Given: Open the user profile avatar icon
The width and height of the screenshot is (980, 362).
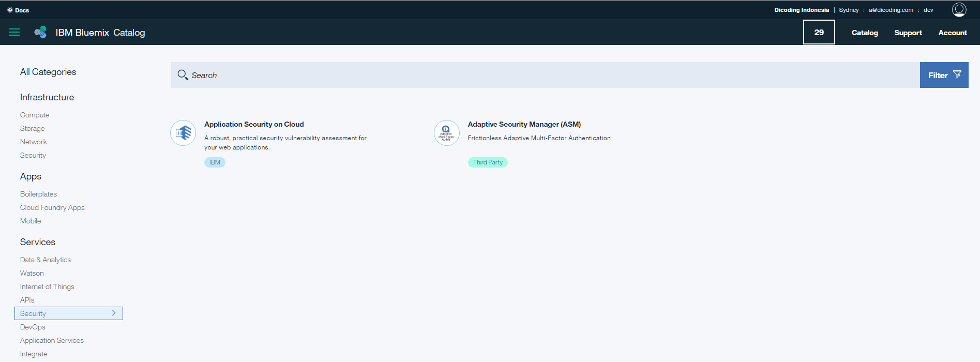Looking at the screenshot, I should tap(959, 10).
